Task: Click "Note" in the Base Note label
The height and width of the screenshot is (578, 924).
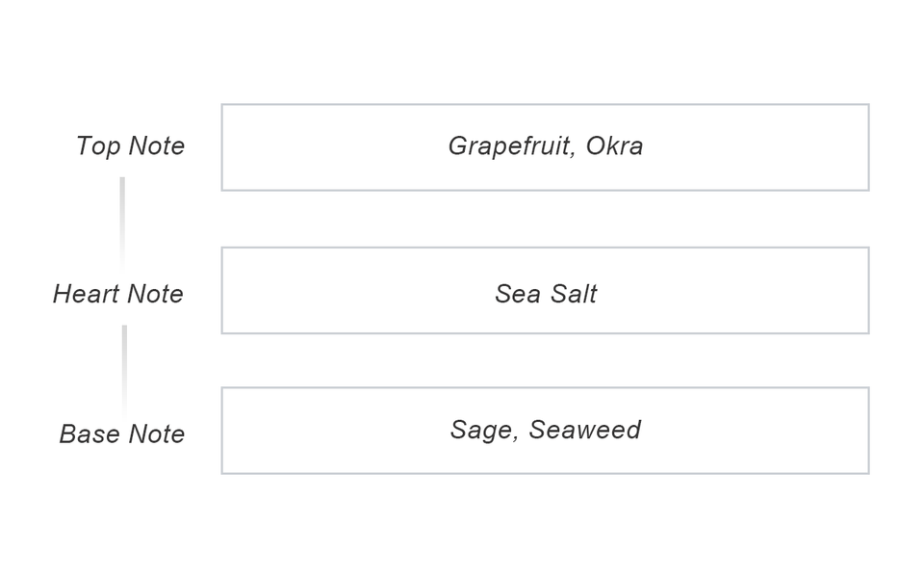Action: pos(156,434)
